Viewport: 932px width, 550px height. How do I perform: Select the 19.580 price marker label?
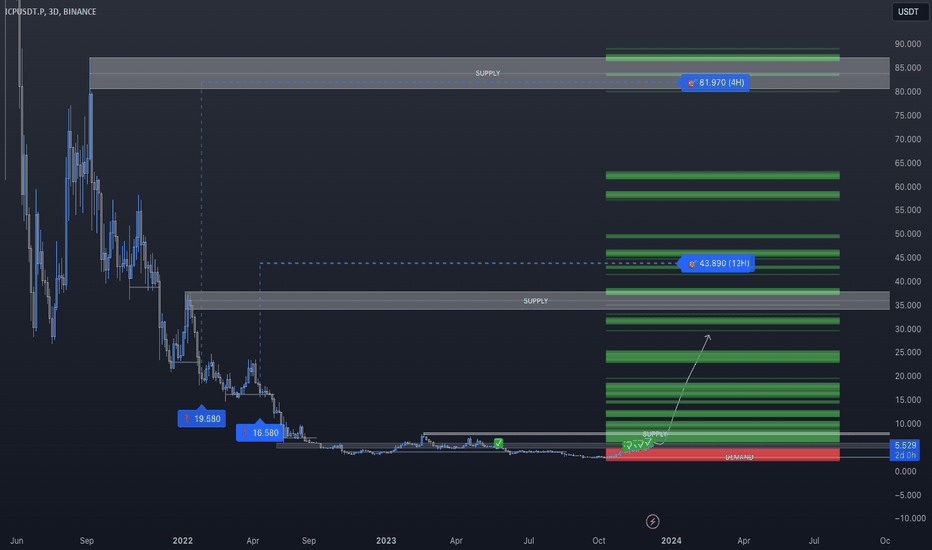coord(201,418)
